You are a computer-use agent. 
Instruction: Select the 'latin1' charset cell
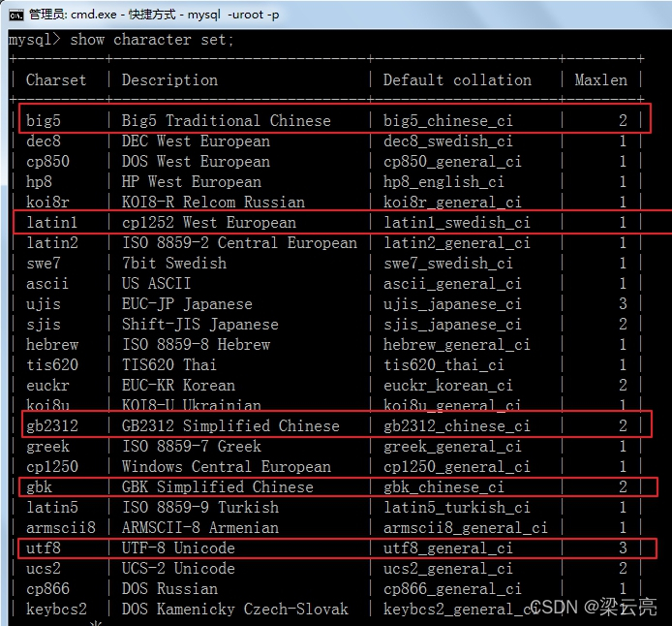click(x=52, y=223)
